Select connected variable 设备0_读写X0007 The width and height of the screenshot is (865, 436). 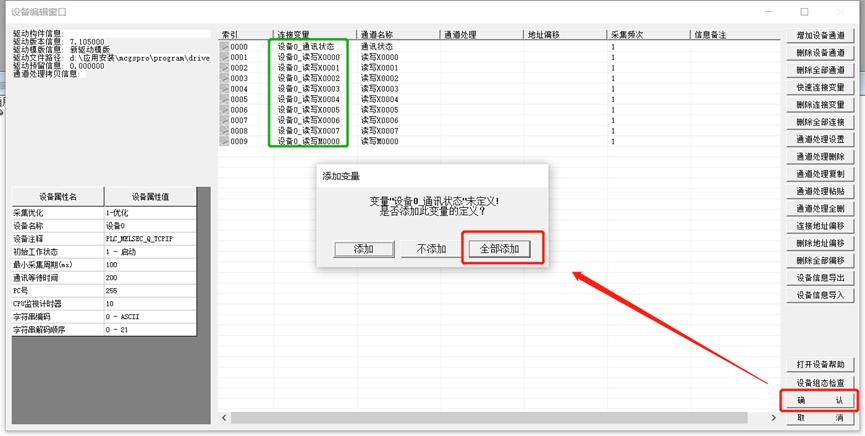[308, 131]
